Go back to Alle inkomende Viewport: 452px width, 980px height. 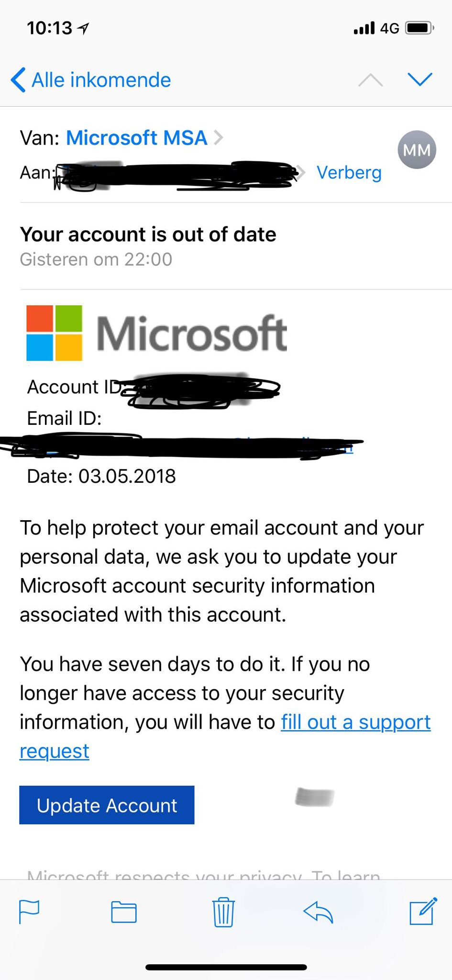(x=91, y=80)
